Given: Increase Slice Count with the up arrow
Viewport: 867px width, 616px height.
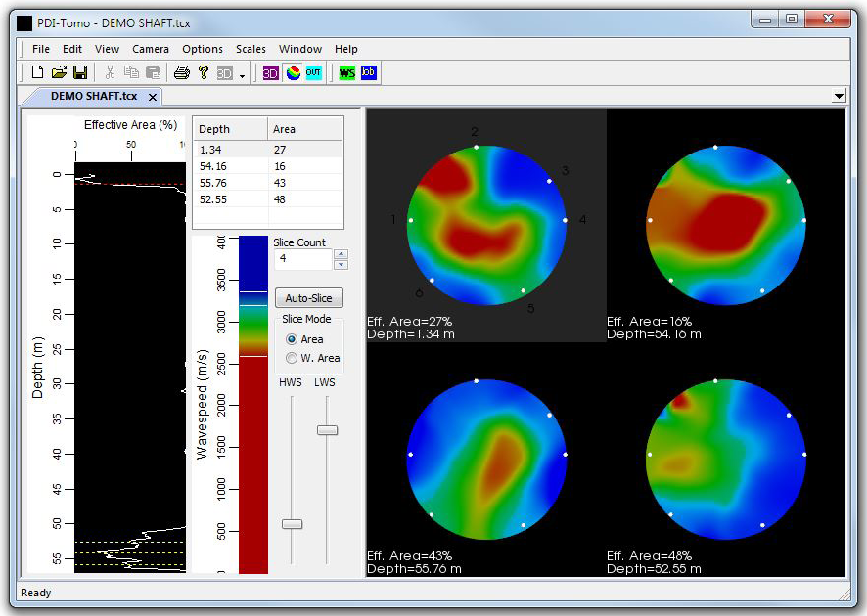Looking at the screenshot, I should 341,255.
